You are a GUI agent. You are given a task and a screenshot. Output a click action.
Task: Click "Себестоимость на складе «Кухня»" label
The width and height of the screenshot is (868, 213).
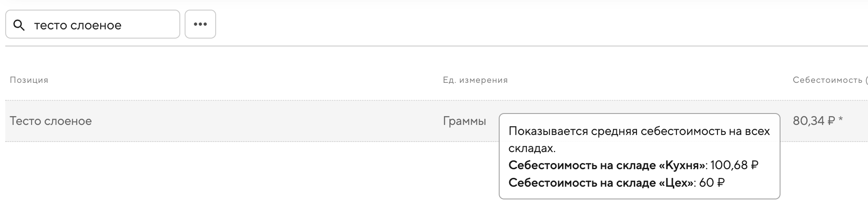coord(606,165)
